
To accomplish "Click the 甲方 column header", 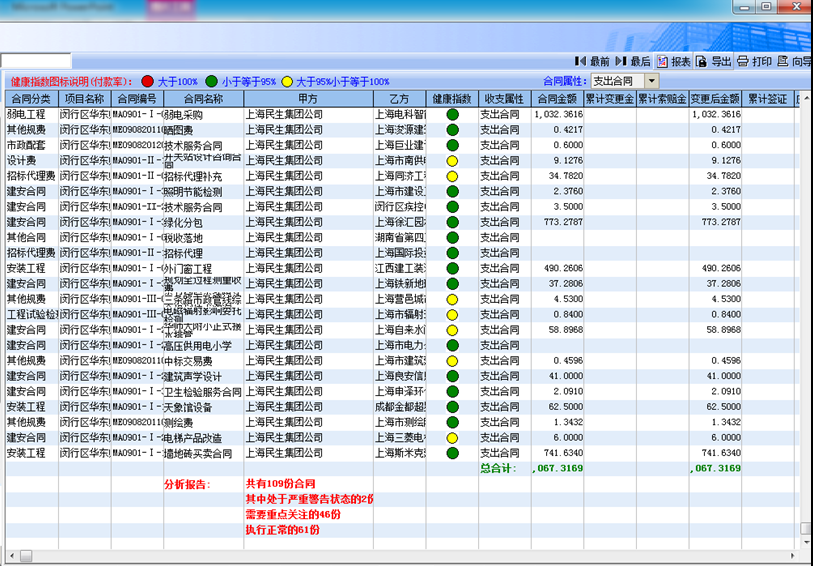I will click(308, 99).
